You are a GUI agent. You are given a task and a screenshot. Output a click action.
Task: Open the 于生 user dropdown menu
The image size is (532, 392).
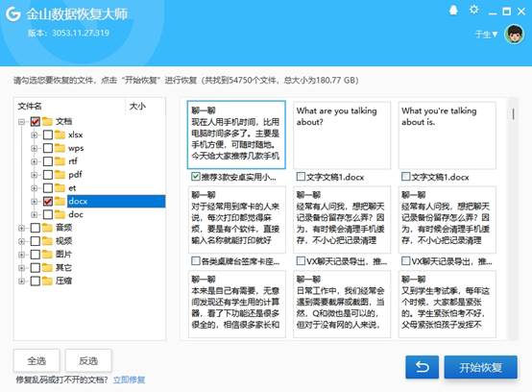(x=486, y=35)
